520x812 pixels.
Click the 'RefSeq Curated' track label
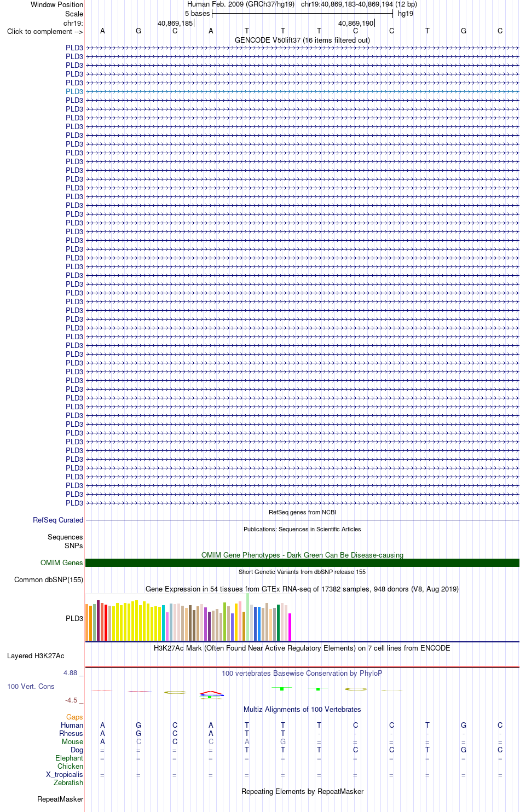58,520
